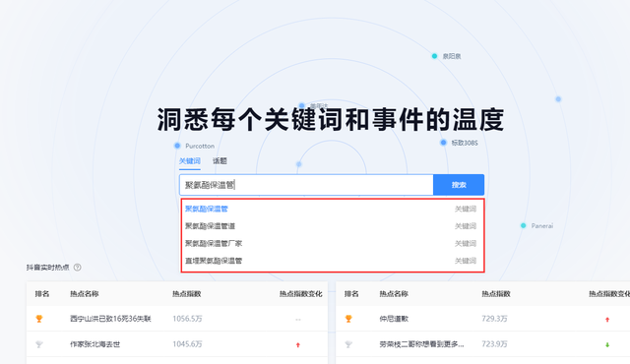Image resolution: width=630 pixels, height=364 pixels.
Task: Switch to the 话题 tab
Action: (220, 161)
